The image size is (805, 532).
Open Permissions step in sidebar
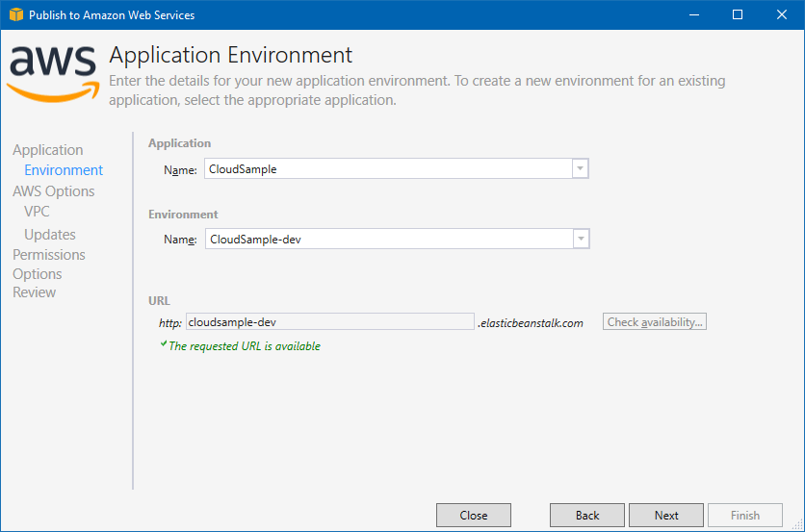tap(49, 255)
